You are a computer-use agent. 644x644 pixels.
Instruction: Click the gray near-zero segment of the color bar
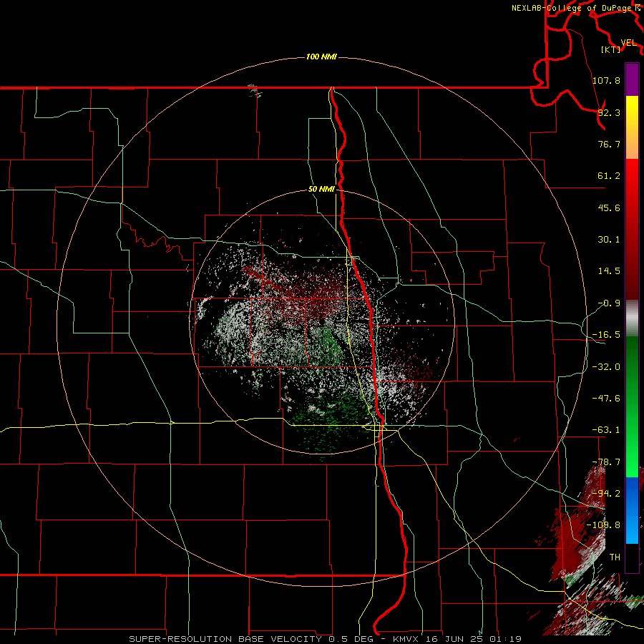click(x=632, y=318)
